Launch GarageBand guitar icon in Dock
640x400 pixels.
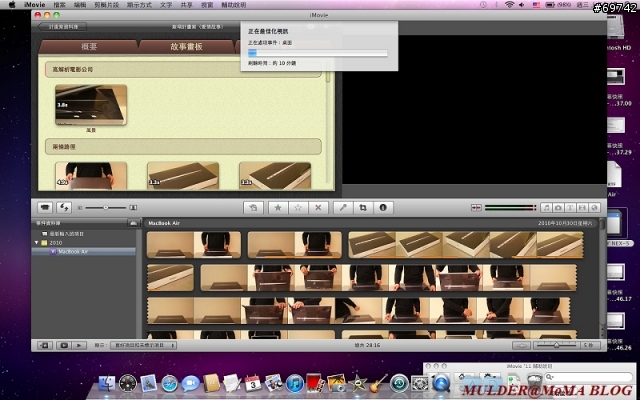click(378, 384)
